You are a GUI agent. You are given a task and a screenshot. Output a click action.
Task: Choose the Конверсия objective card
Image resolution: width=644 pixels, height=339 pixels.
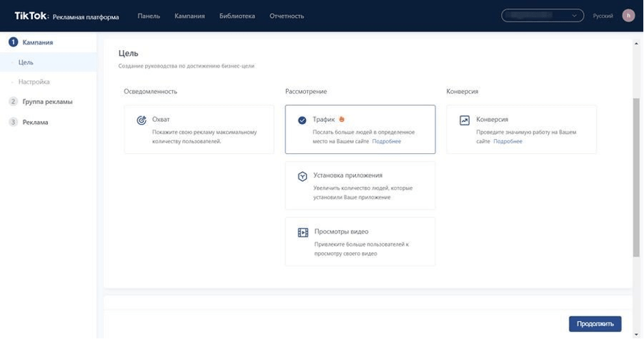521,129
